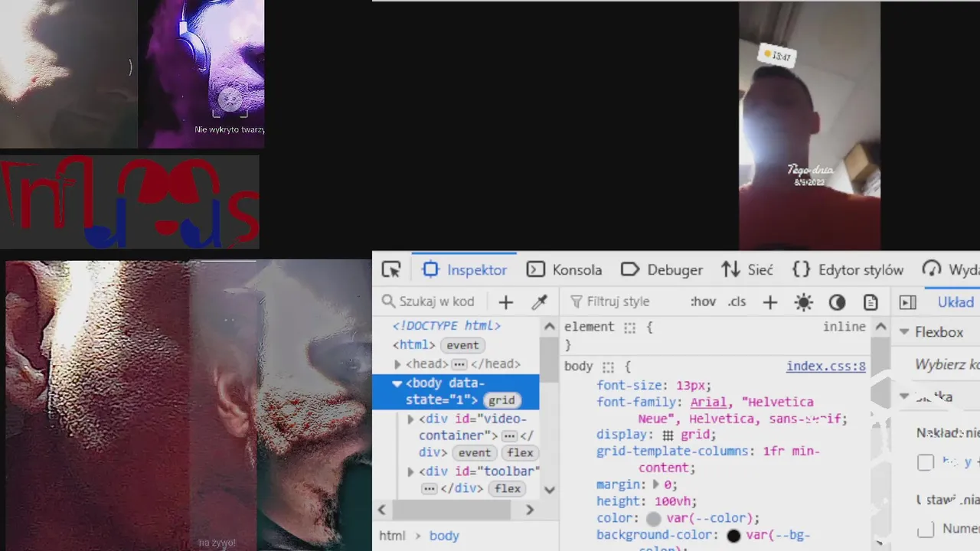Click the markup horizontal scrollbar right arrow
This screenshot has width=980, height=551.
pyautogui.click(x=529, y=510)
